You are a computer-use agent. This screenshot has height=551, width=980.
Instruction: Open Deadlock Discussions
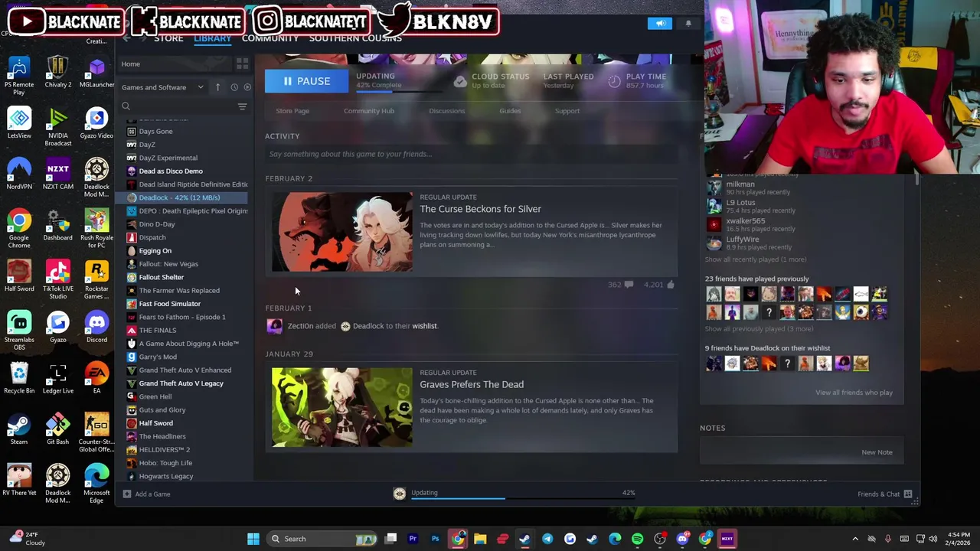[447, 111]
